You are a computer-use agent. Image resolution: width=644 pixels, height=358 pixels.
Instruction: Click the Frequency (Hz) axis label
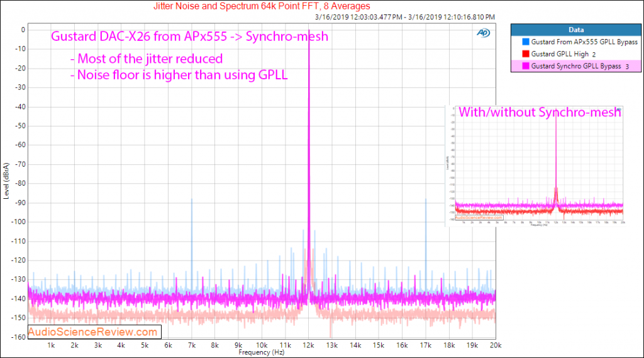(x=261, y=352)
